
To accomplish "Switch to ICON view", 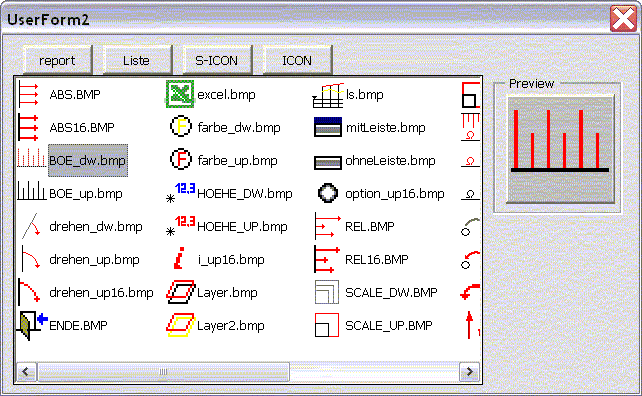I will pyautogui.click(x=297, y=61).
